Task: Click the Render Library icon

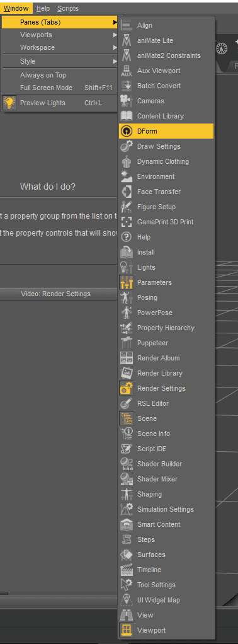Action: click(x=127, y=373)
